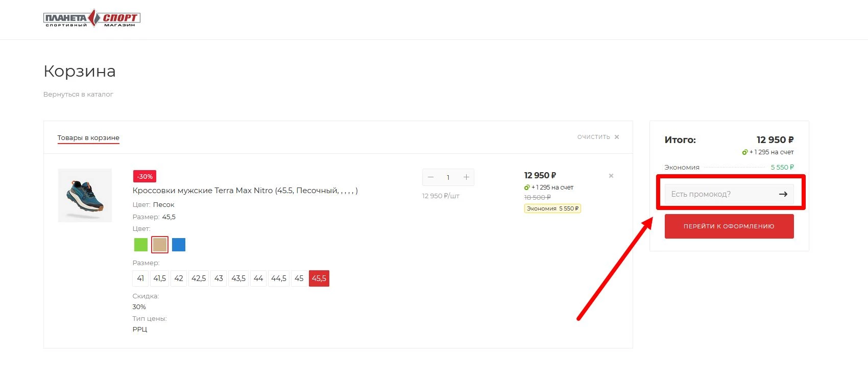Remove the item with the X icon
Screen dimensions: 868x375
point(611,176)
